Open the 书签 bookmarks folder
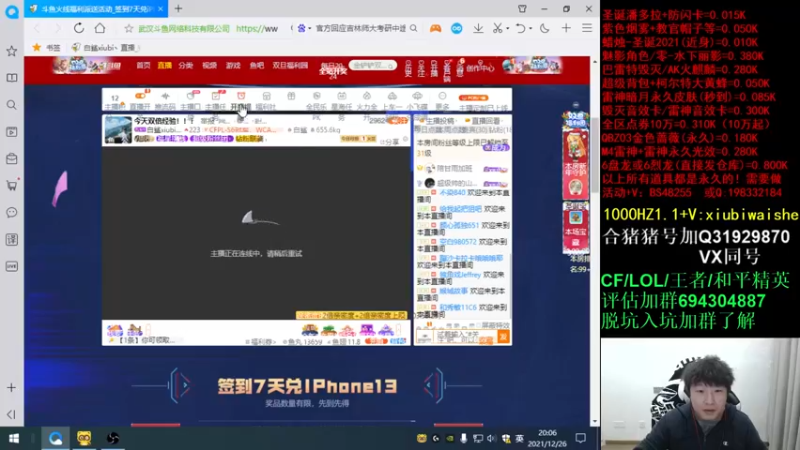This screenshot has width=800, height=450. 46,47
